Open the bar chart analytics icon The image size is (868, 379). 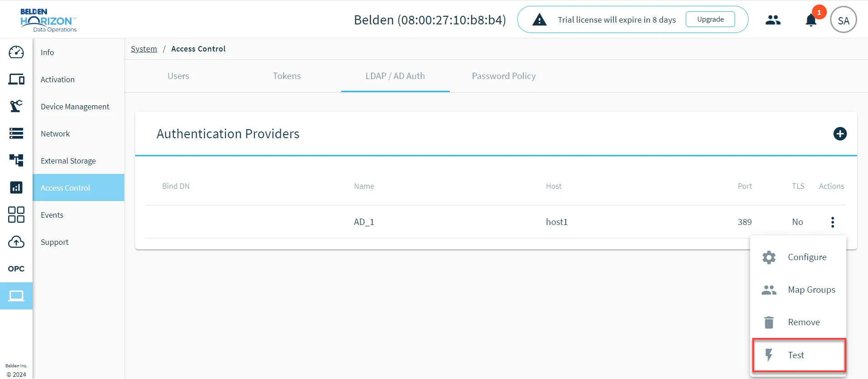click(x=16, y=187)
